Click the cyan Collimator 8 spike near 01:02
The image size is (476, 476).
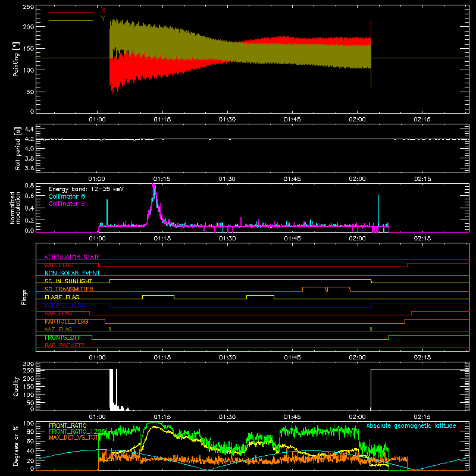tap(107, 212)
